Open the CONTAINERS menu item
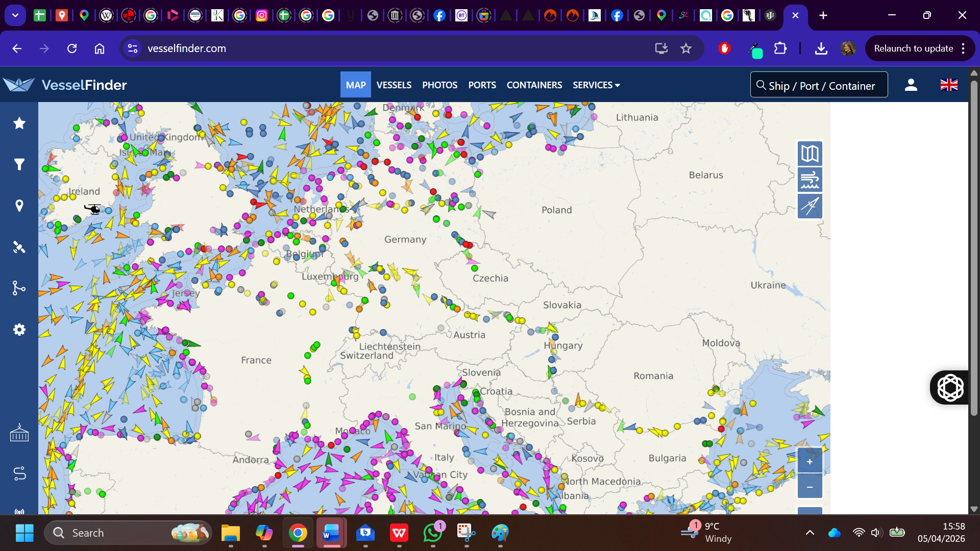 pyautogui.click(x=534, y=85)
